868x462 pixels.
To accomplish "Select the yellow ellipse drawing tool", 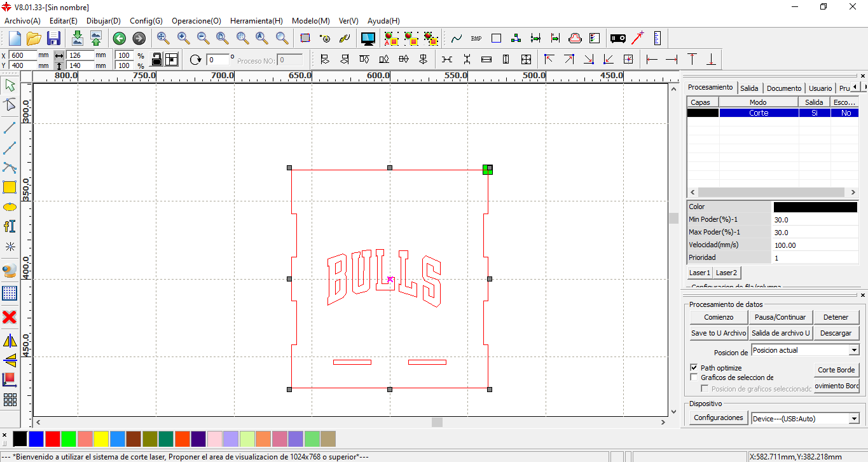I will 10,207.
